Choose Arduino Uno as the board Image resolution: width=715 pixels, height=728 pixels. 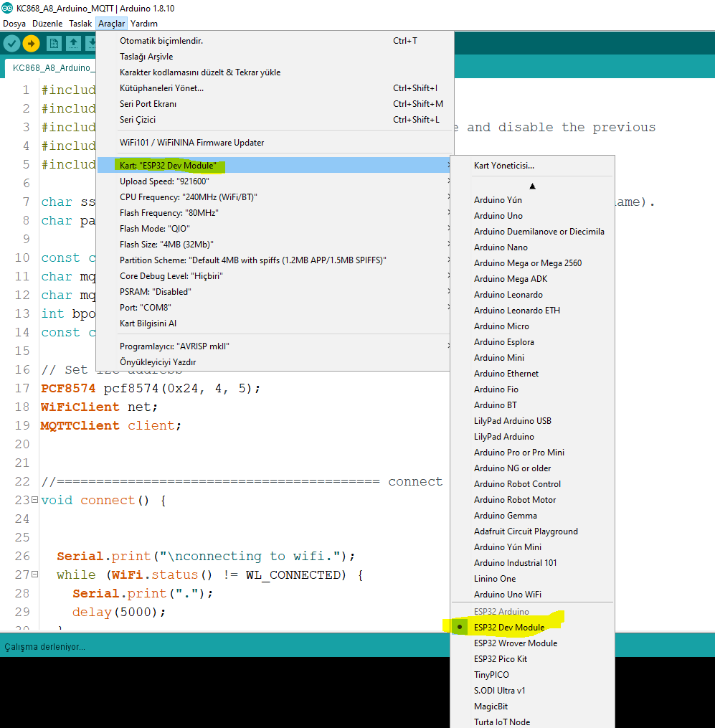[498, 216]
